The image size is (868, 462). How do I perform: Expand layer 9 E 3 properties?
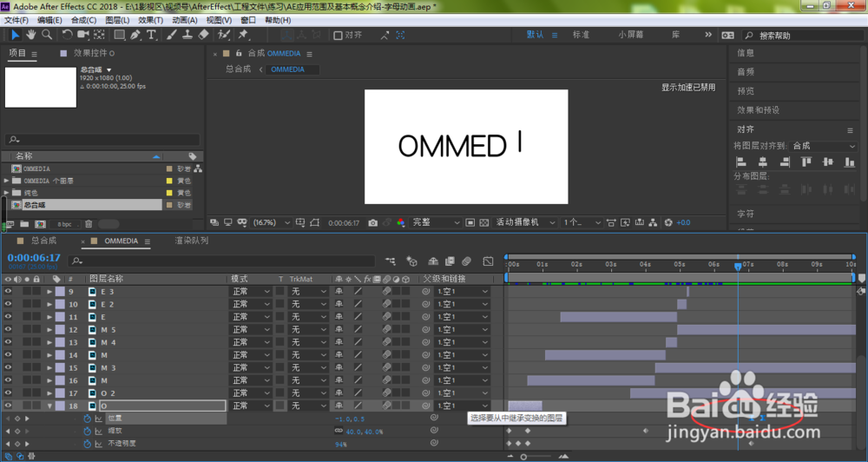click(49, 292)
